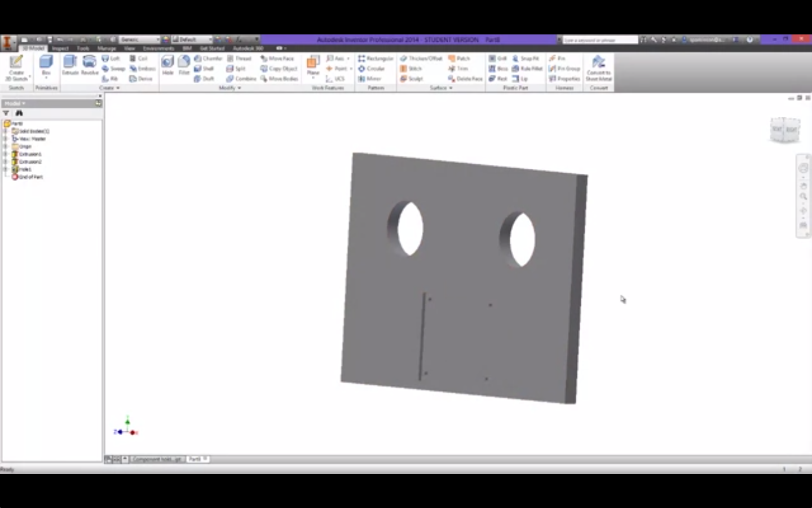Select the Combine tool

[x=241, y=79]
